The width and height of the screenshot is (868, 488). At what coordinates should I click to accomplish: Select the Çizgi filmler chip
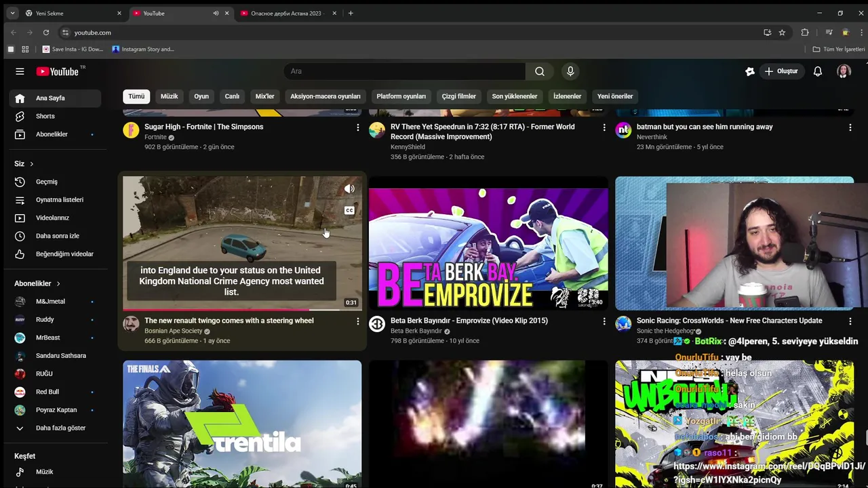tap(459, 96)
